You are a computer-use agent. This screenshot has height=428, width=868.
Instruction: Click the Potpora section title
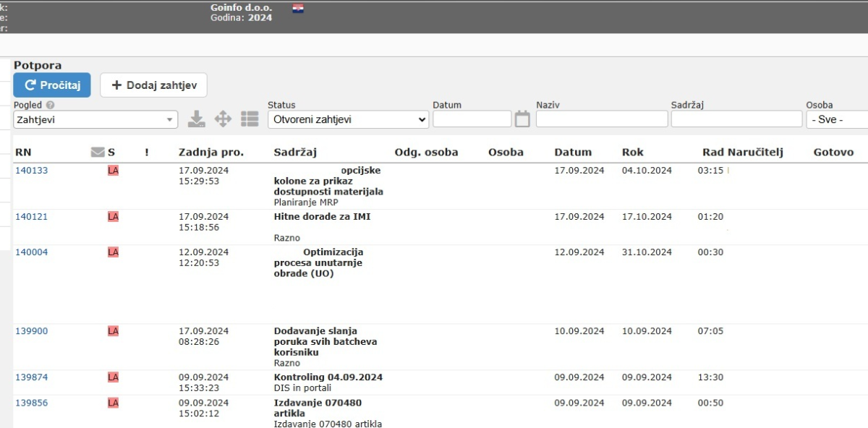38,66
